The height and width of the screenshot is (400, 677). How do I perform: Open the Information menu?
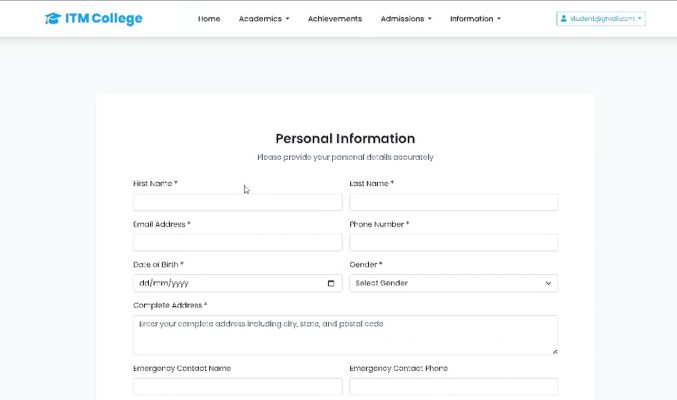(x=475, y=19)
